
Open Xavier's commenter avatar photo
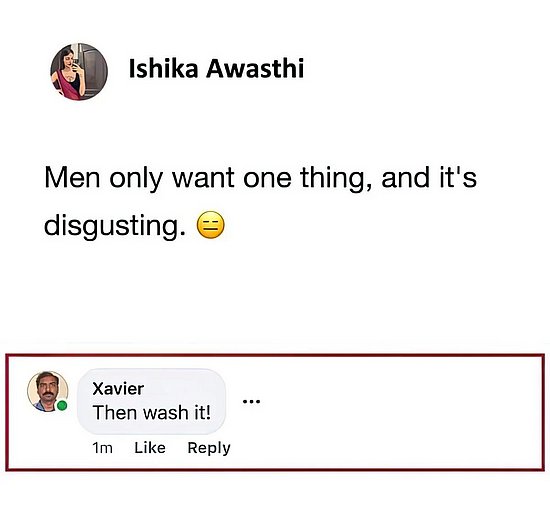(x=48, y=392)
